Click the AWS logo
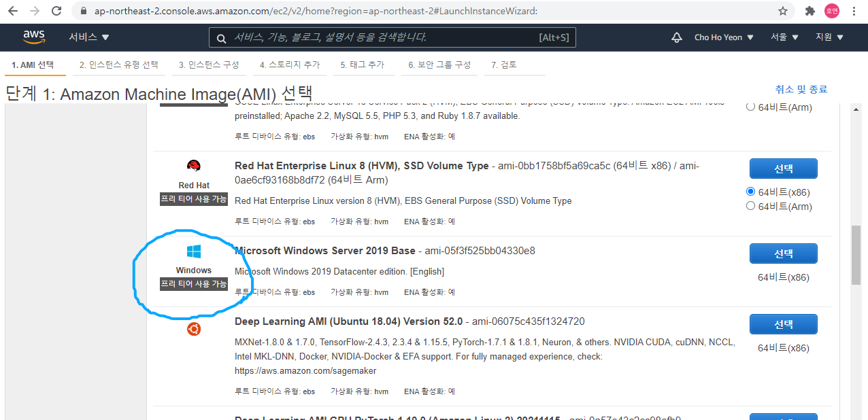The image size is (868, 420). (x=34, y=37)
